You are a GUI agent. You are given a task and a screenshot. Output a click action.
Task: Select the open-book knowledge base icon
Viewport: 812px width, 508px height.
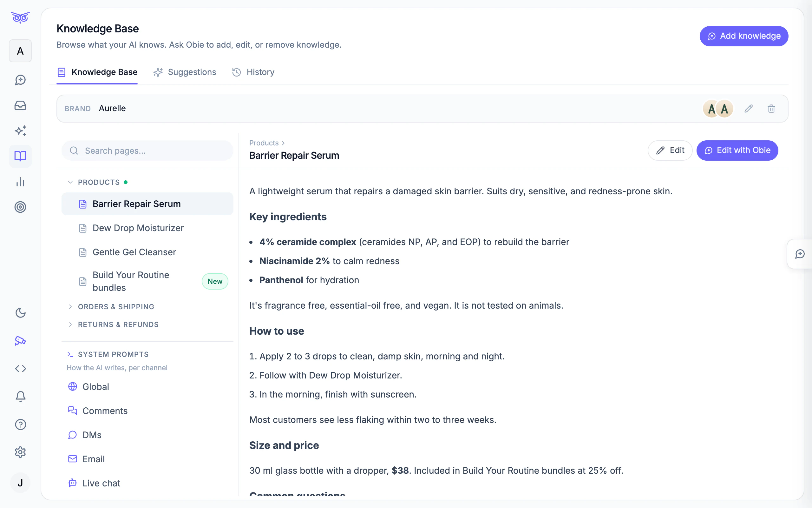[x=20, y=156]
